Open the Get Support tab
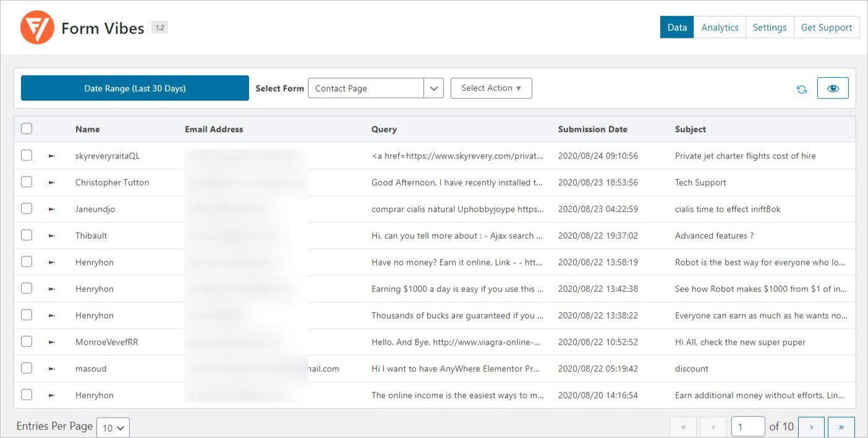The image size is (868, 438). [826, 27]
